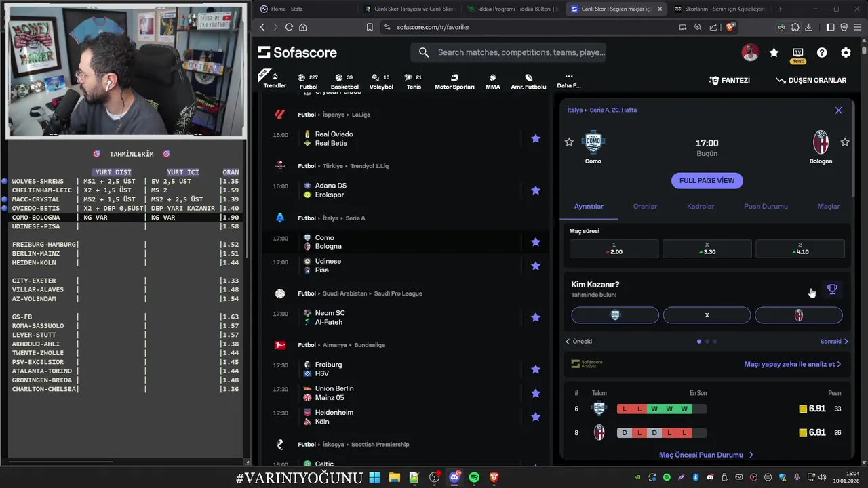Viewport: 868px width, 488px height.
Task: Open Sofascore settings gear
Action: pyautogui.click(x=846, y=52)
